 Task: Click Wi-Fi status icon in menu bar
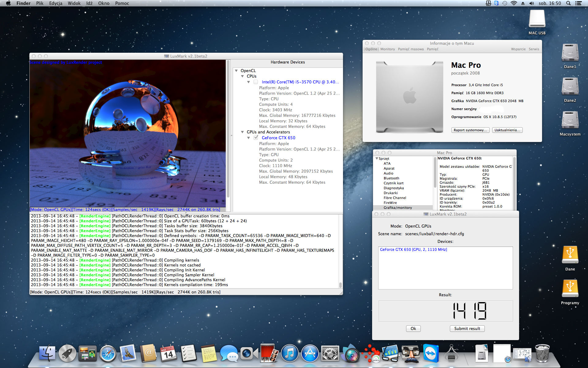(x=514, y=3)
